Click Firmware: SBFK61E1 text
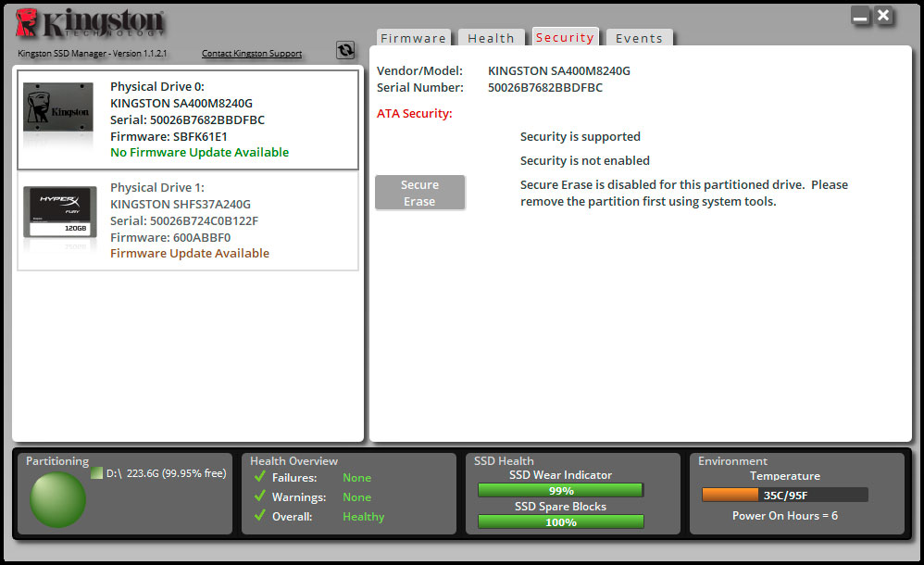This screenshot has height=565, width=924. 169,136
